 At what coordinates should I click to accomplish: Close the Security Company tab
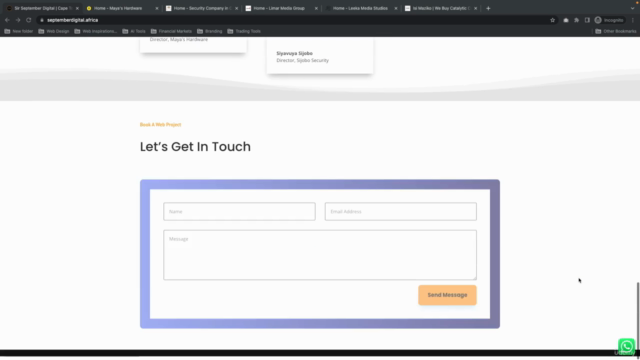click(236, 8)
